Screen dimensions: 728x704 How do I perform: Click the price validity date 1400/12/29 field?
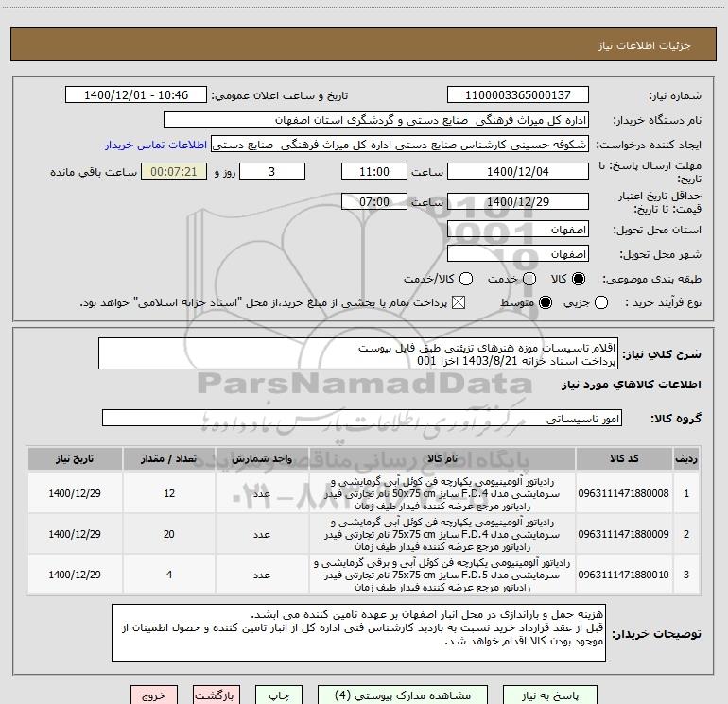(518, 201)
